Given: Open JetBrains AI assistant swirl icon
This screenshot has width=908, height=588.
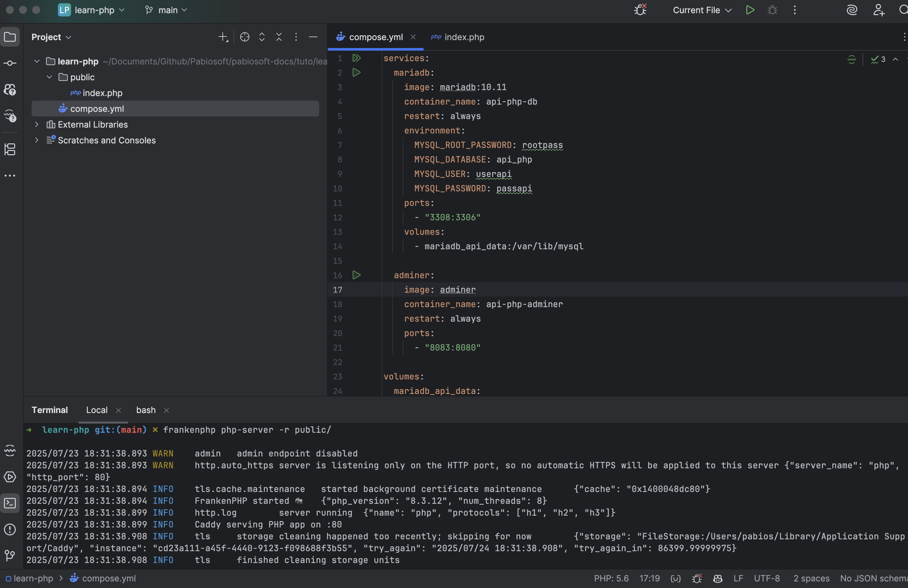Looking at the screenshot, I should [x=851, y=10].
